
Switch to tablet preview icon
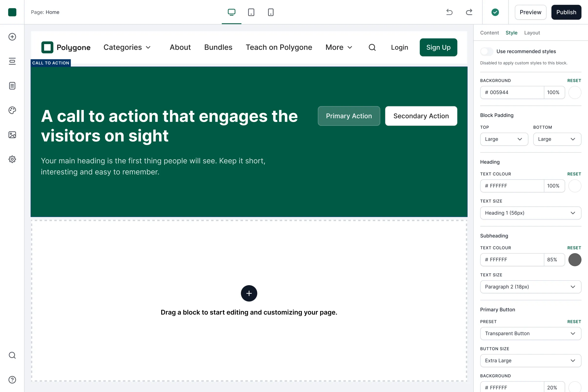click(x=251, y=12)
